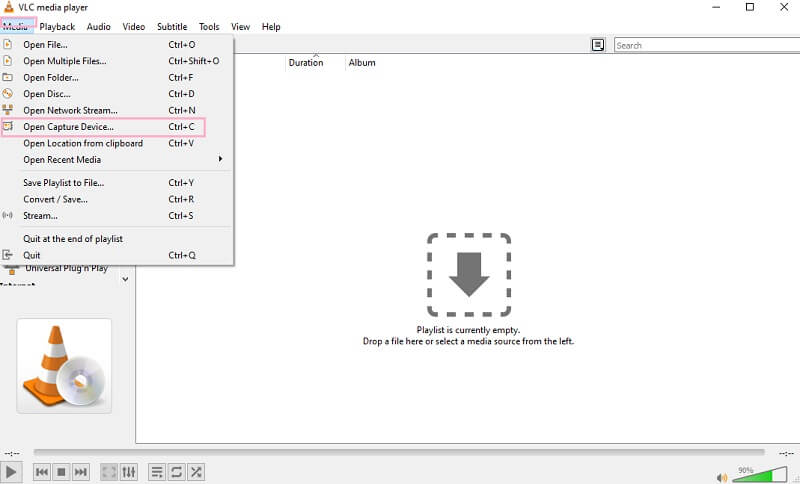Click the empty playlist drop arrow area

pyautogui.click(x=469, y=275)
